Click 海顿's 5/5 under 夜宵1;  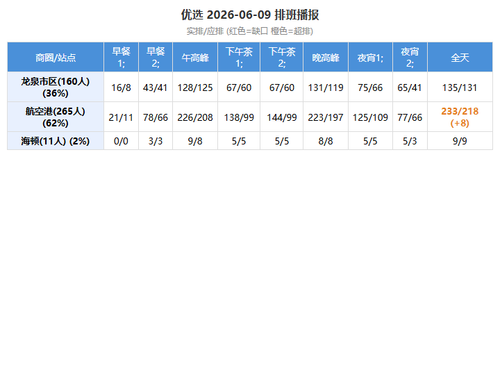[370, 141]
